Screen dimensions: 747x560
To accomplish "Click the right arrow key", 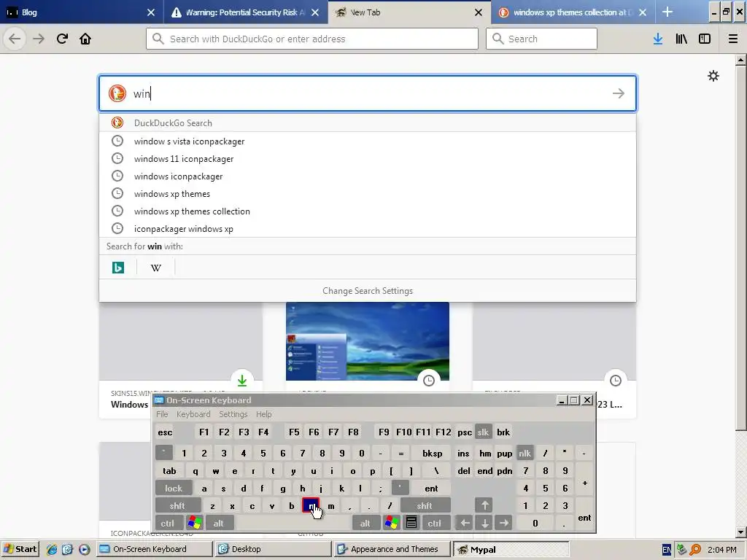I will [x=503, y=524].
